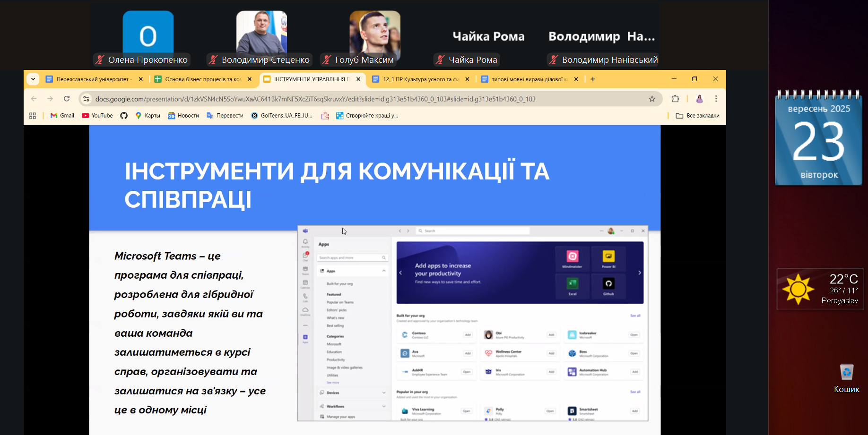View site information icon in the address bar
The height and width of the screenshot is (435, 868).
(x=86, y=99)
